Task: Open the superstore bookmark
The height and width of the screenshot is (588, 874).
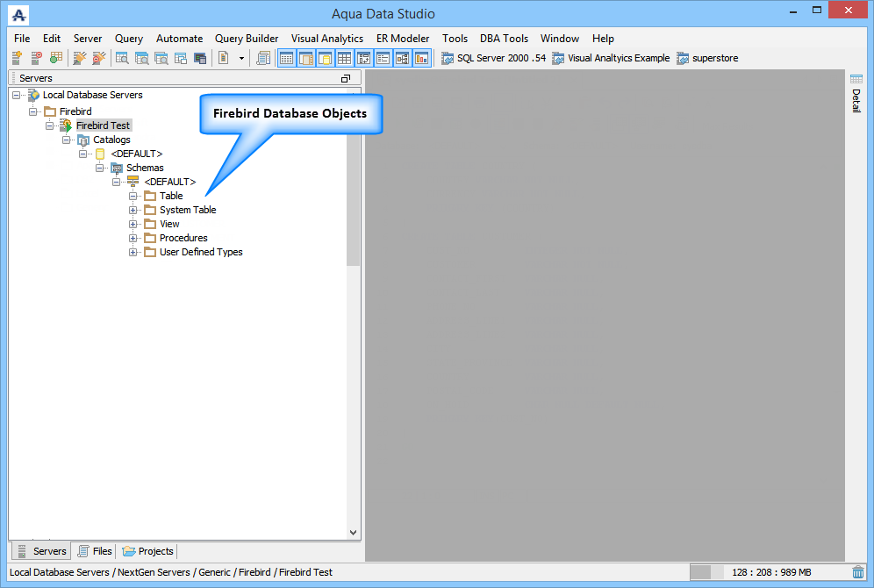Action: (707, 58)
